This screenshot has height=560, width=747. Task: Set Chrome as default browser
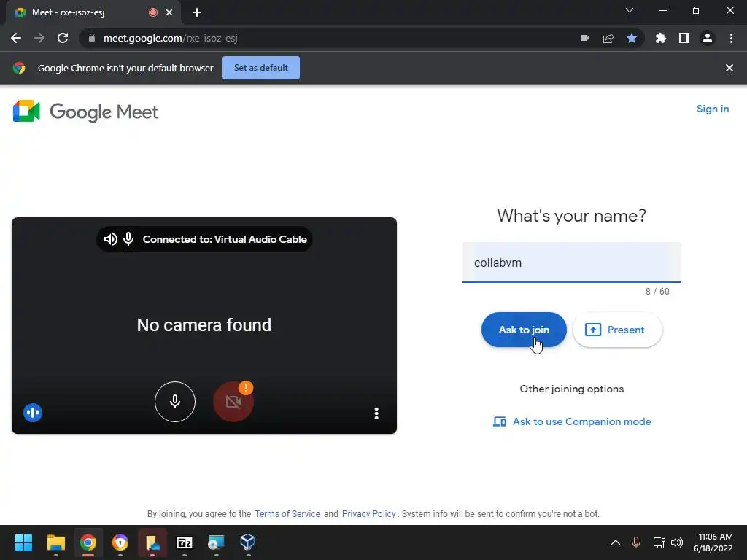point(261,68)
